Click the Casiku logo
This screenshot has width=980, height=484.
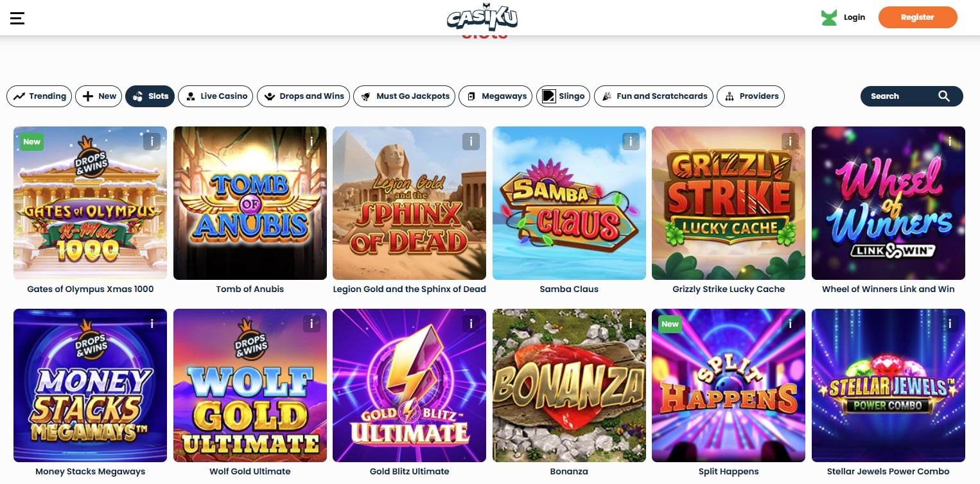[482, 17]
